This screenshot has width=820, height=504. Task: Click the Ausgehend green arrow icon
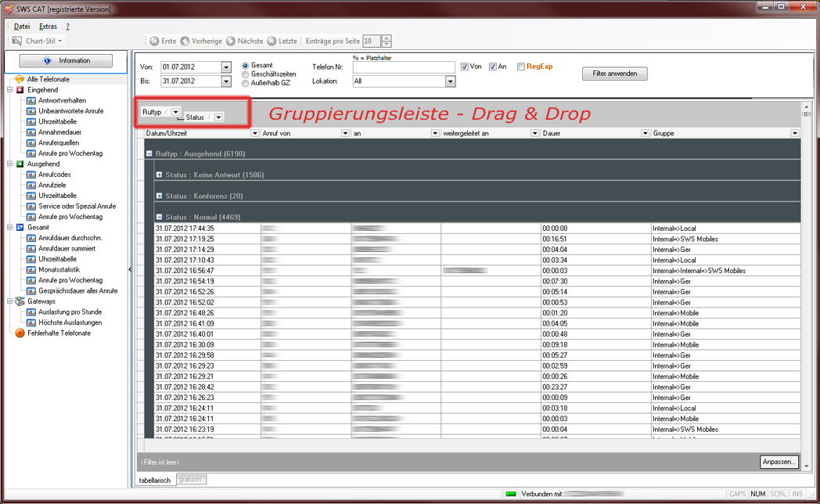[20, 164]
